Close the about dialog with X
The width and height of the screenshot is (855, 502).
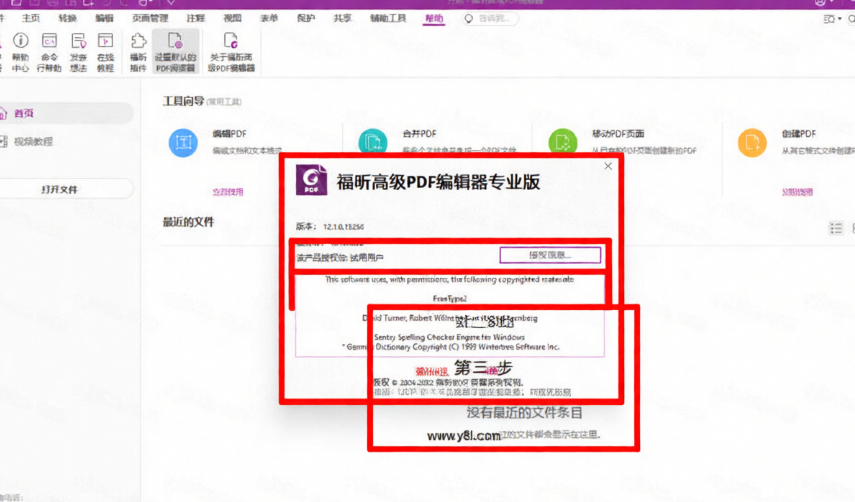click(608, 166)
